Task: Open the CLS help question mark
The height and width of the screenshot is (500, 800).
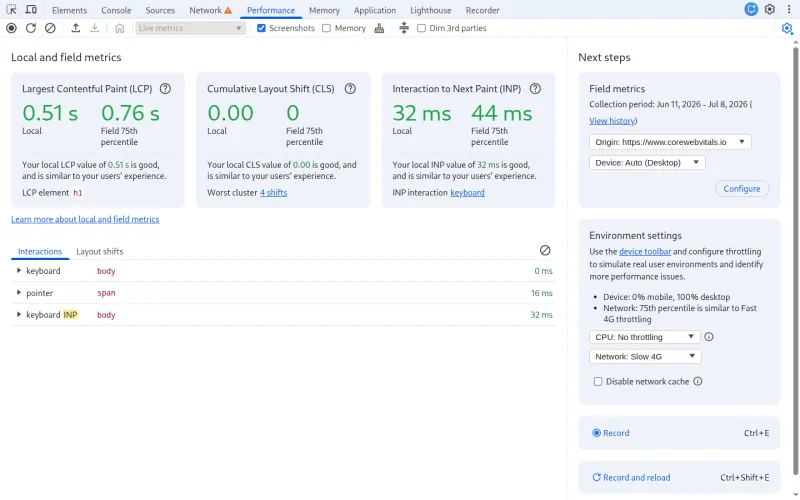Action: click(350, 89)
